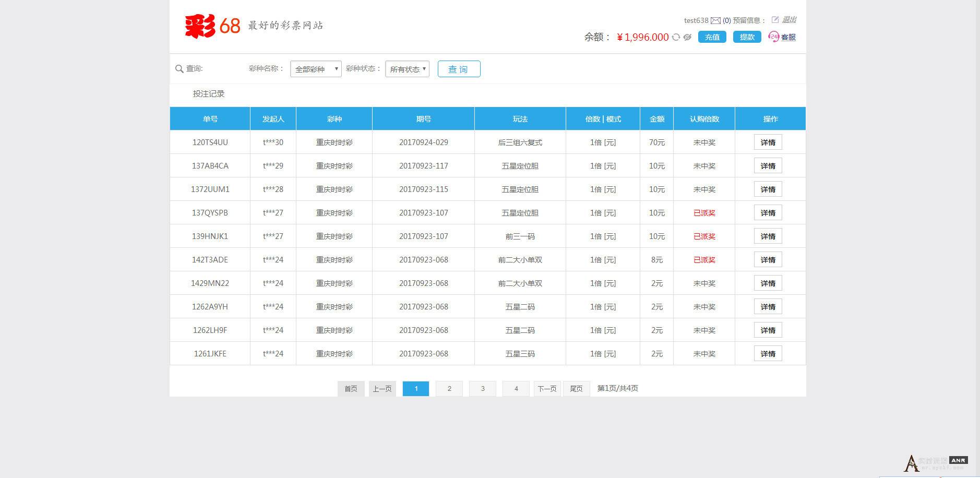
Task: Jump to 尾页 last page
Action: [x=577, y=389]
